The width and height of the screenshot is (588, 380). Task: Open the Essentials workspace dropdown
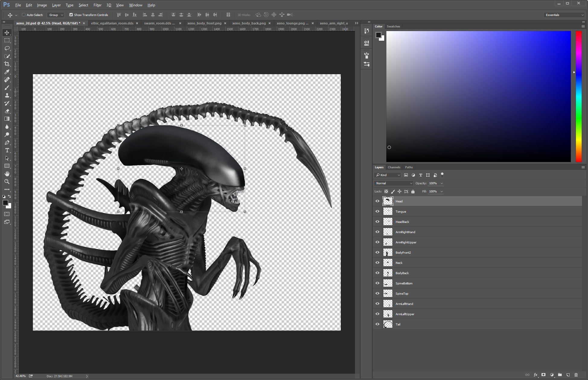564,15
